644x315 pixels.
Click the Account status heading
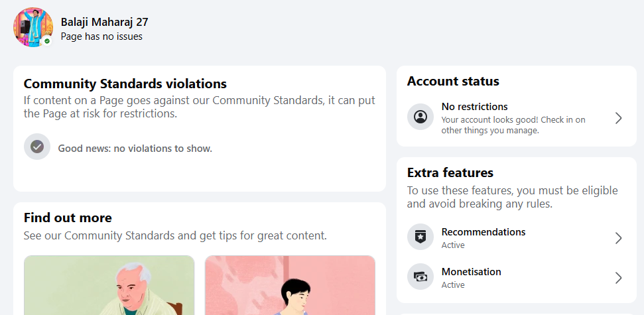pos(453,82)
